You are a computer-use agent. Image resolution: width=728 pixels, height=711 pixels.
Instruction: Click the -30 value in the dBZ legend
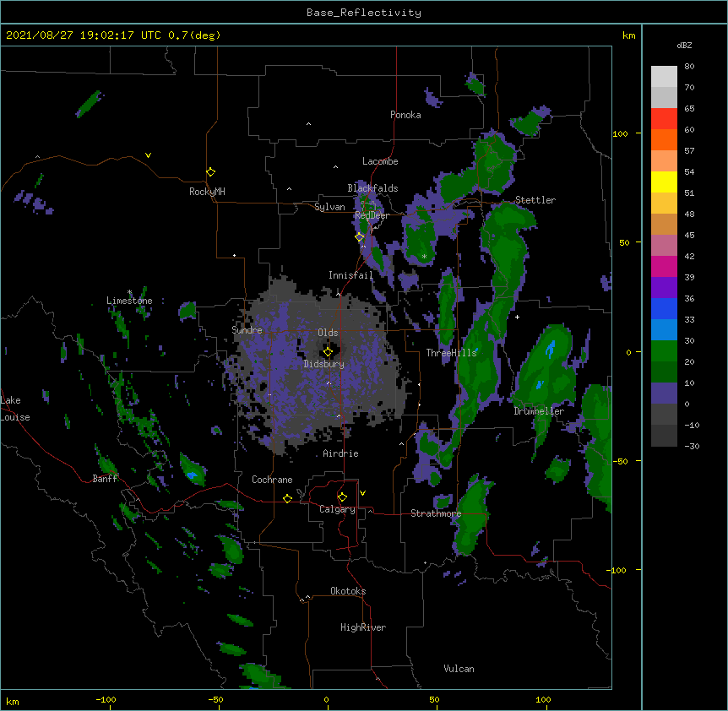coord(692,447)
